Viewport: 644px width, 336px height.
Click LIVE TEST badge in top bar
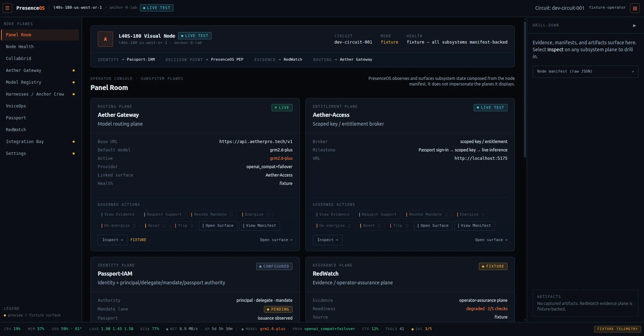[x=157, y=8]
